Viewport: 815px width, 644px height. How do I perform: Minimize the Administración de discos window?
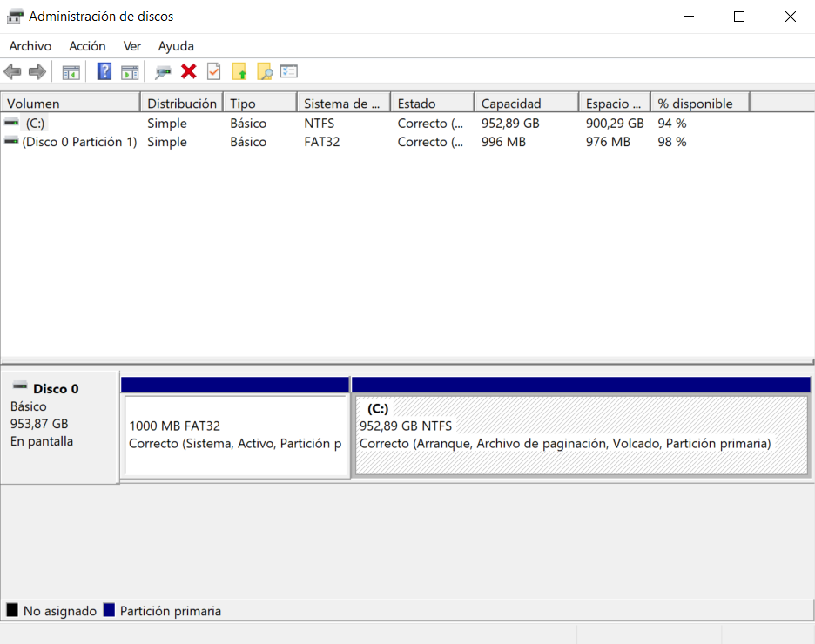tap(689, 17)
